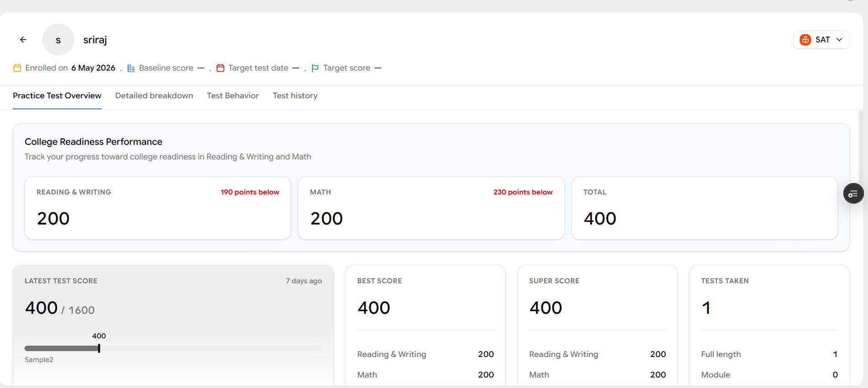Click the '7 days ago' text
This screenshot has height=388, width=868.
tap(304, 281)
